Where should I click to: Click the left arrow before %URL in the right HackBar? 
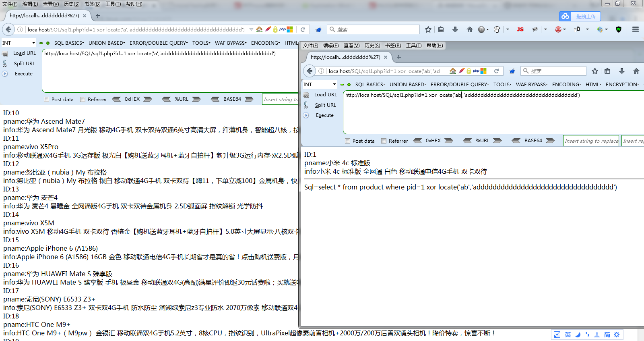tap(467, 141)
